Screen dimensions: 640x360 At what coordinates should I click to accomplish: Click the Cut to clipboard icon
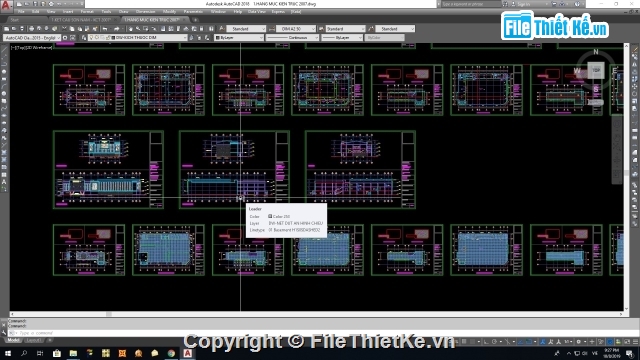coord(64,29)
